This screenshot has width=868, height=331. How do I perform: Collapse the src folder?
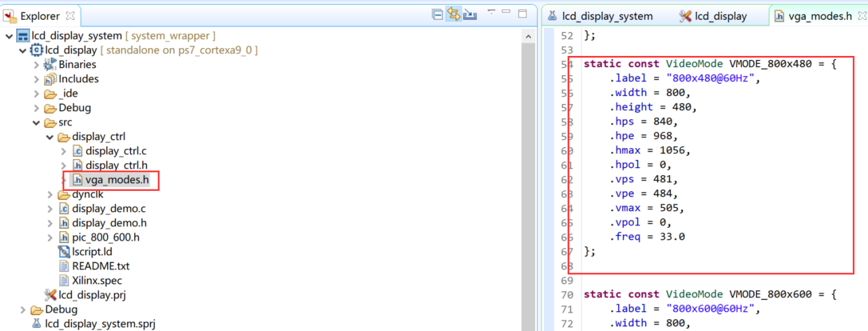(x=36, y=122)
